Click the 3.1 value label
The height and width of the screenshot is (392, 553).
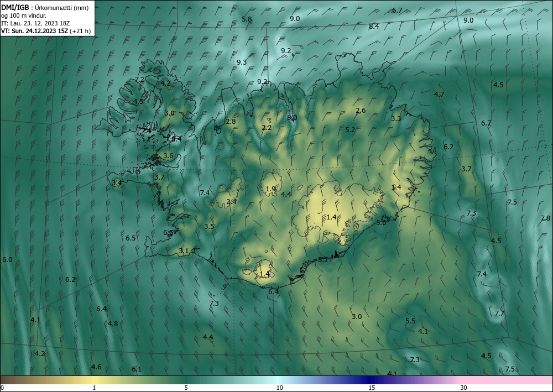(184, 251)
